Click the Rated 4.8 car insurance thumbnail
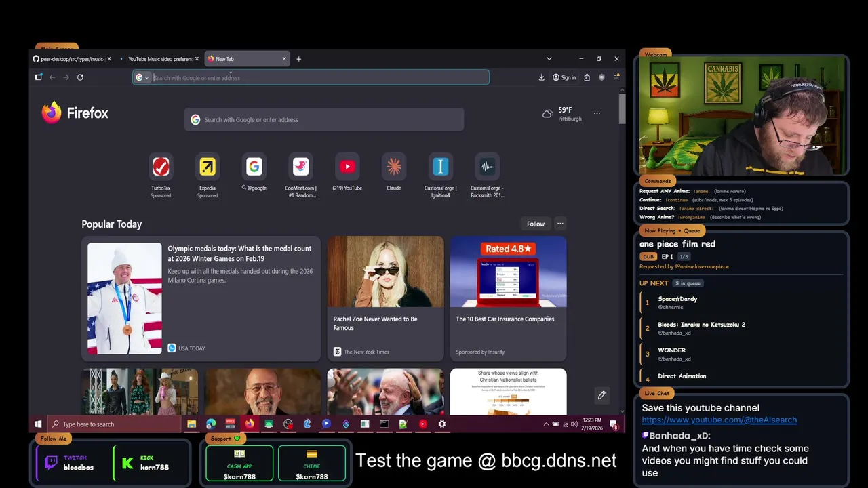The height and width of the screenshot is (488, 868). tap(508, 271)
